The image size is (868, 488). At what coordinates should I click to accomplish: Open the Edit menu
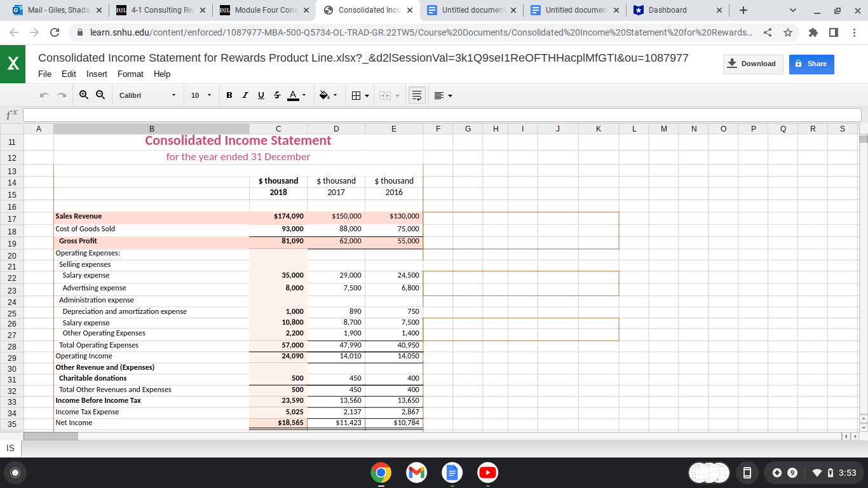click(69, 74)
